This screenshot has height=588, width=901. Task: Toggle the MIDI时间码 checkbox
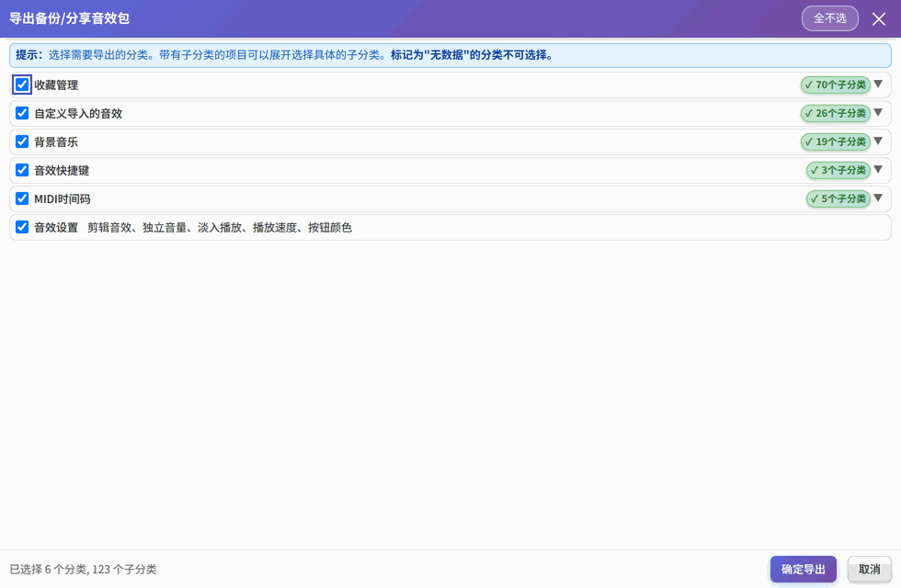(22, 198)
